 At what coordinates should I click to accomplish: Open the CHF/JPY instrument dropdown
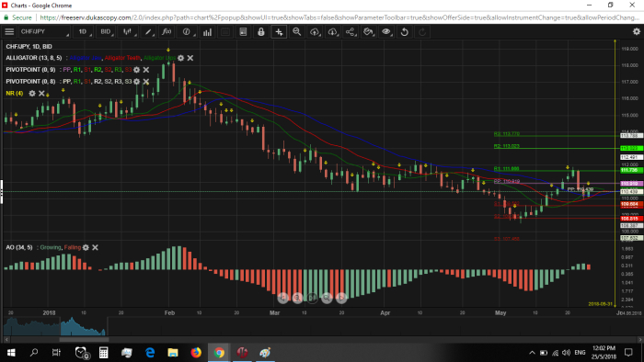(44, 31)
